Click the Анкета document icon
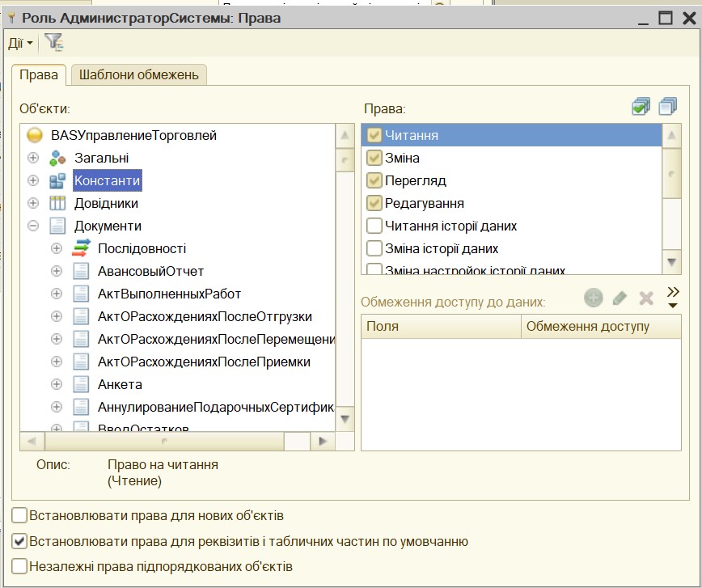The height and width of the screenshot is (588, 702). pos(81,384)
